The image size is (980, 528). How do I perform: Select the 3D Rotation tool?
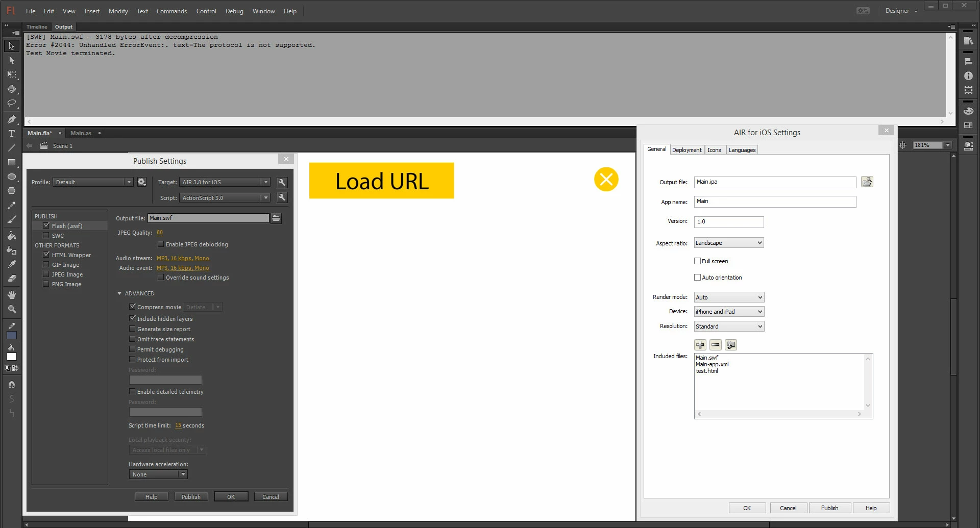(11, 89)
